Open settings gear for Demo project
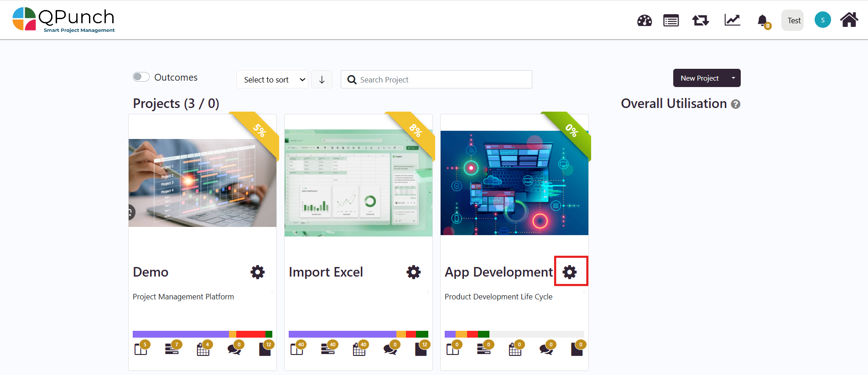 [257, 272]
